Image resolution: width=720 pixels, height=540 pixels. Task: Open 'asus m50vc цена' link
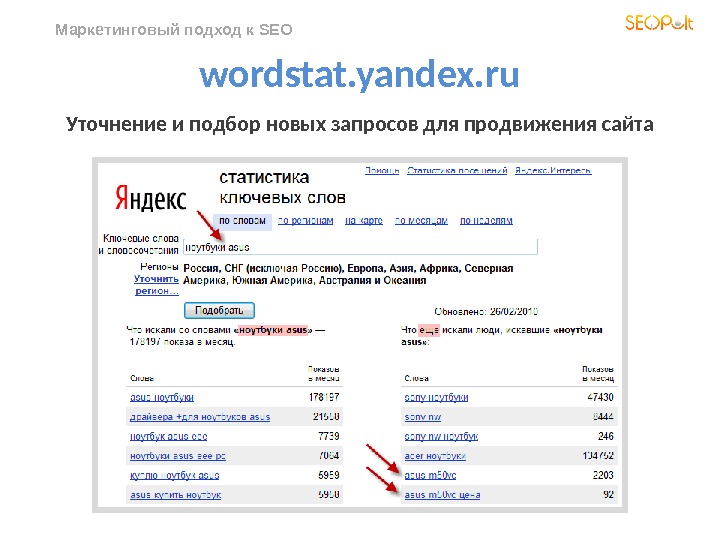pyautogui.click(x=442, y=495)
